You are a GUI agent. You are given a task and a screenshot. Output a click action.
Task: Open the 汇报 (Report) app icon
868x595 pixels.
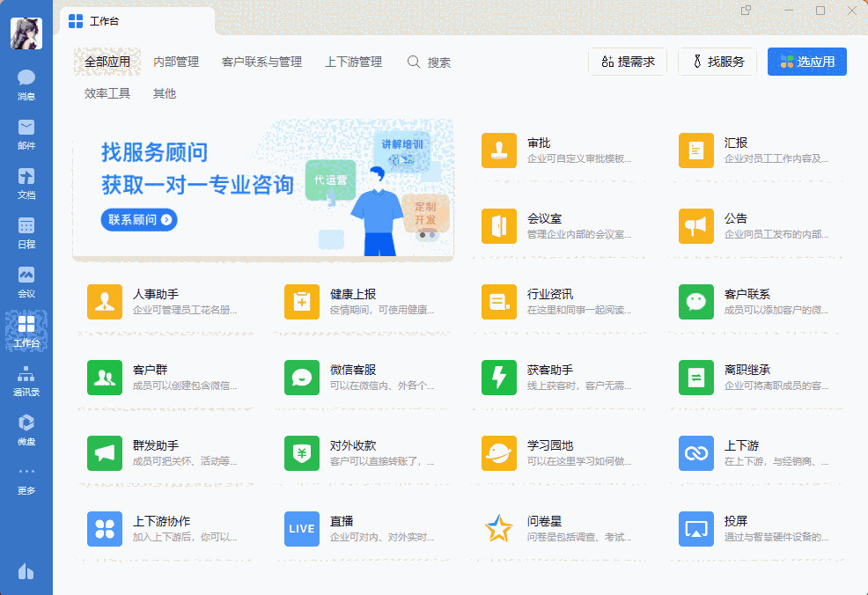(696, 151)
